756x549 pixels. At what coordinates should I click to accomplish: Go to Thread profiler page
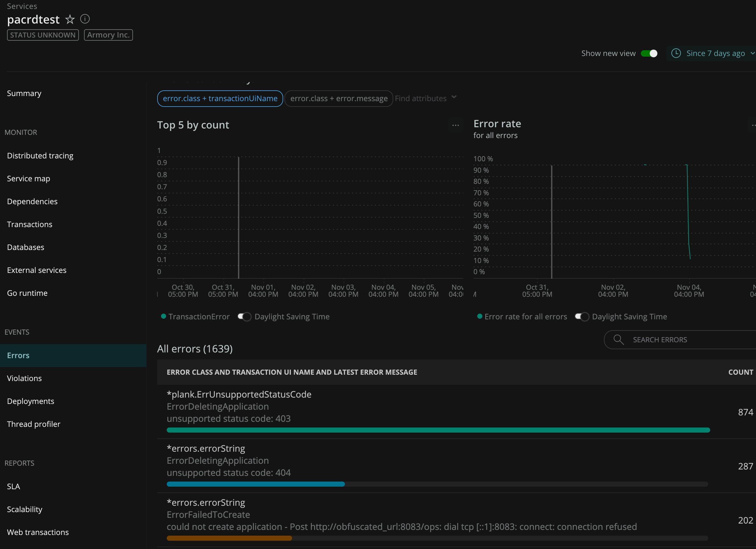coord(33,424)
